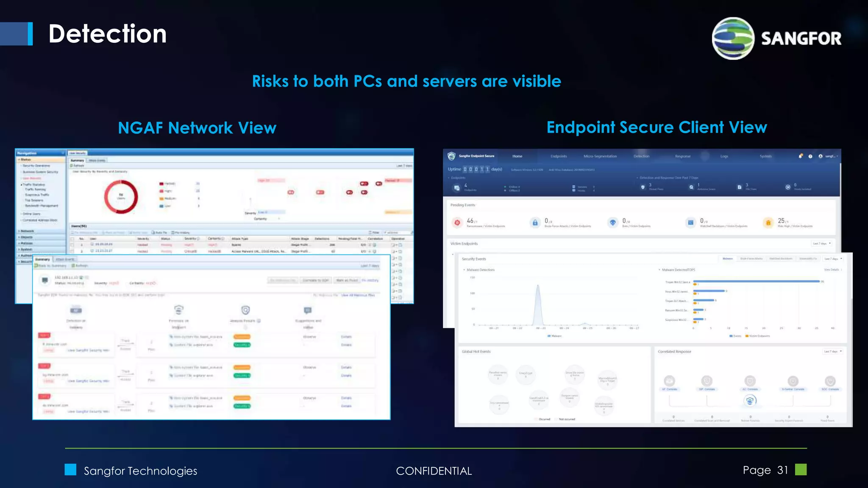868x488 pixels.
Task: Open Correlated Response Last 7 days dropdown
Action: click(833, 352)
